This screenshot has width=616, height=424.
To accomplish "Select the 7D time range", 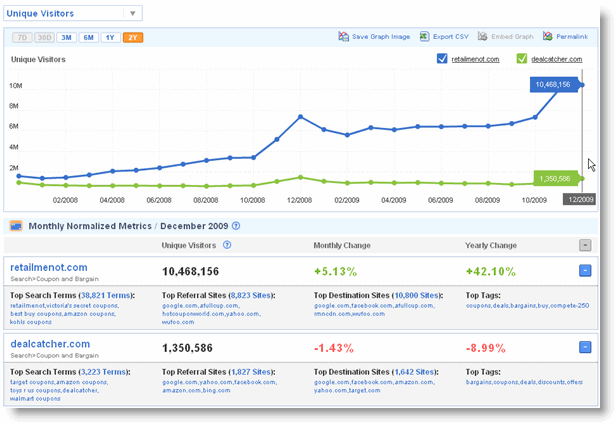I will [22, 38].
